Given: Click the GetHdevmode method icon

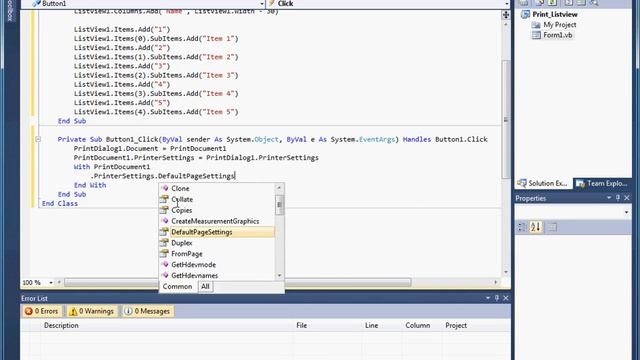Looking at the screenshot, I should pyautogui.click(x=164, y=264).
